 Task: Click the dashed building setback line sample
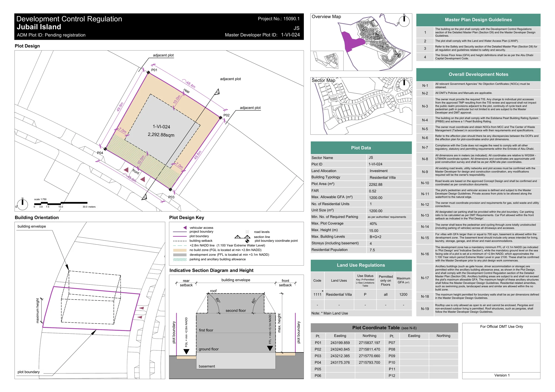pos(180,241)
